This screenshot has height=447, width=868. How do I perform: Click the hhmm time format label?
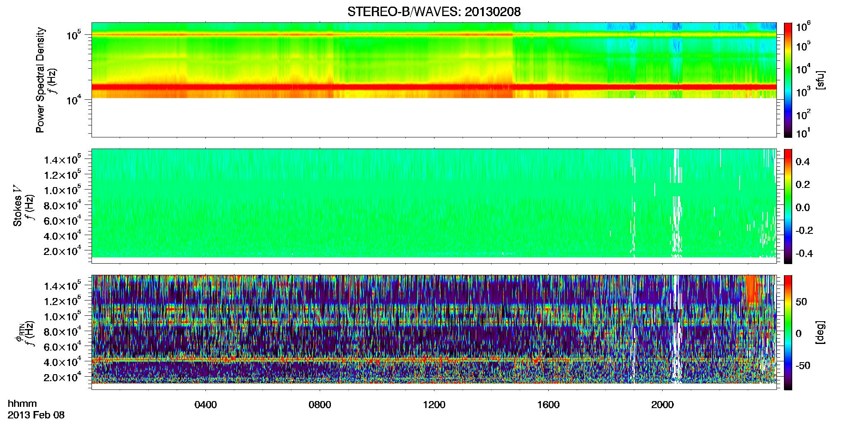22,404
